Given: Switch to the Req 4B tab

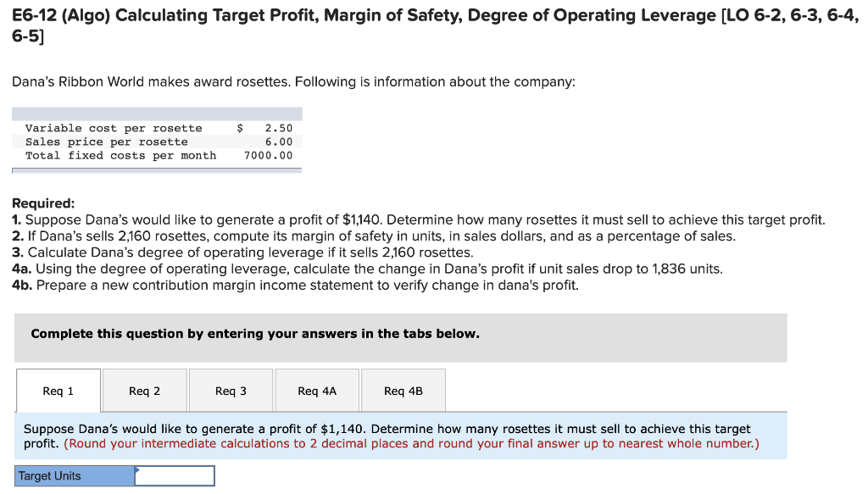Looking at the screenshot, I should coord(403,390).
